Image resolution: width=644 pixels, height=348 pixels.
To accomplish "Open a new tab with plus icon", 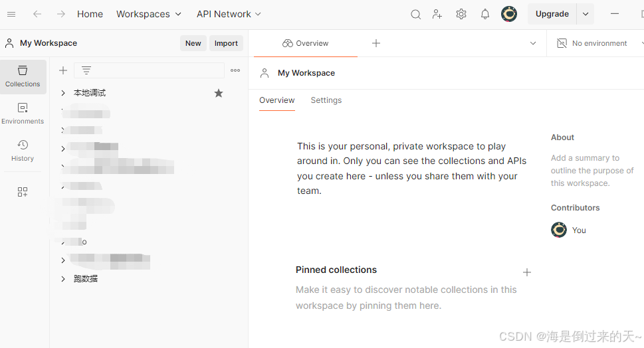I will coord(376,43).
